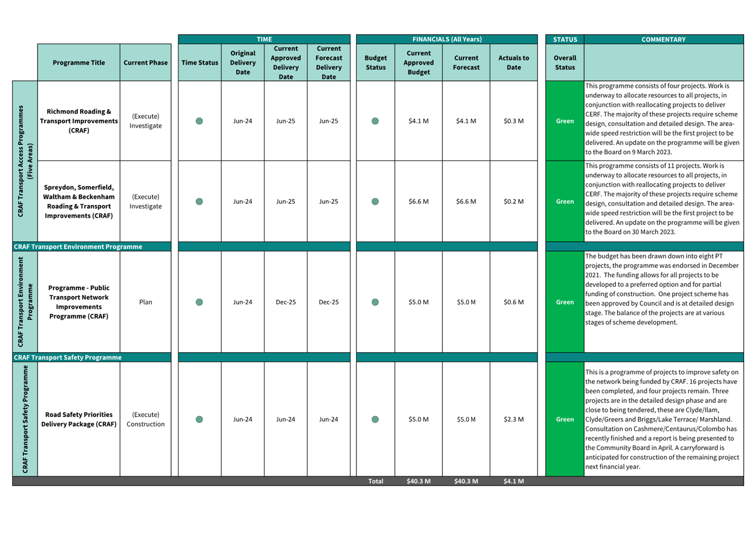Image resolution: width=756 pixels, height=535 pixels.
Task: Select Richmond Roading & Transport Improvements title
Action: click(x=79, y=121)
